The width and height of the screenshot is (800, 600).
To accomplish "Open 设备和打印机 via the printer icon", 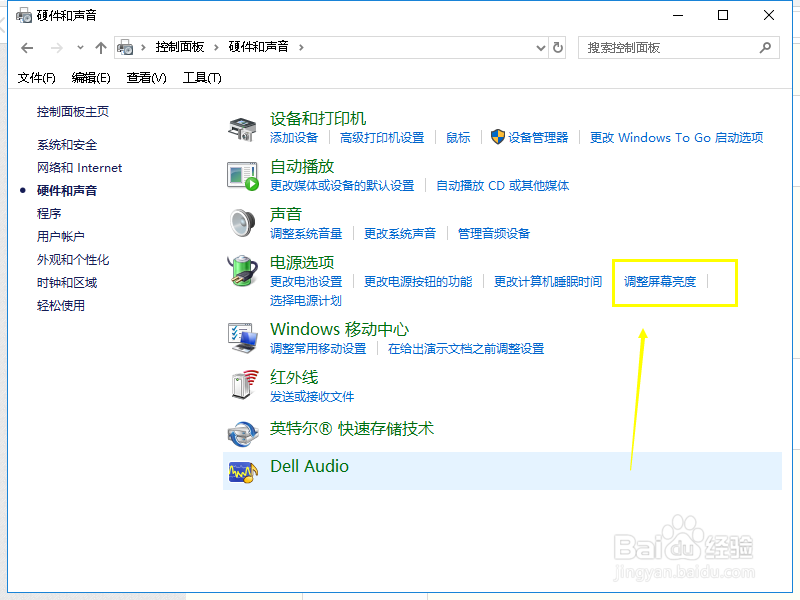I will tap(241, 129).
